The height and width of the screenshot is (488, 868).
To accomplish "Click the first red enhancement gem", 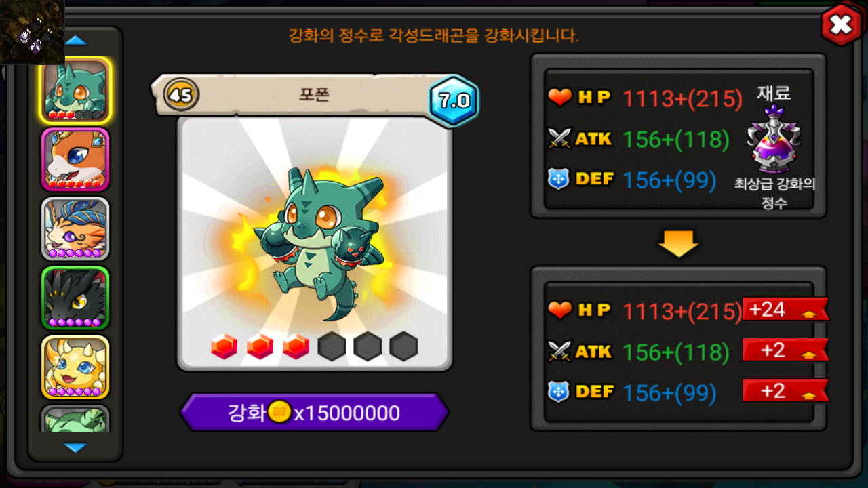I will tap(224, 347).
